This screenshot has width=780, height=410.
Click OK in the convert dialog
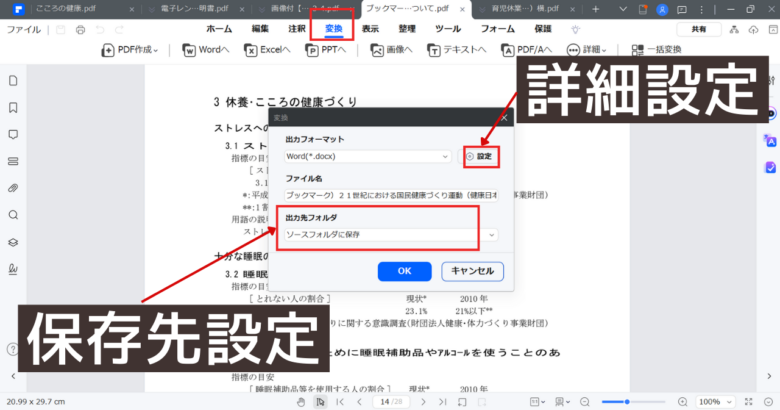pyautogui.click(x=404, y=271)
